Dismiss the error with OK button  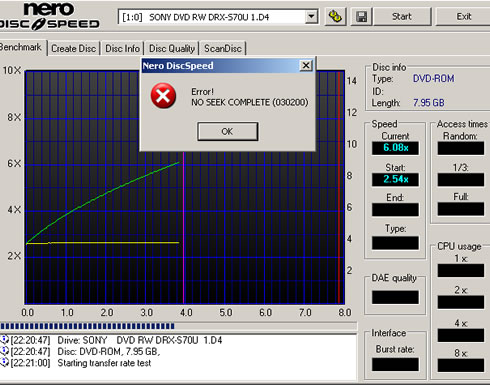[228, 131]
